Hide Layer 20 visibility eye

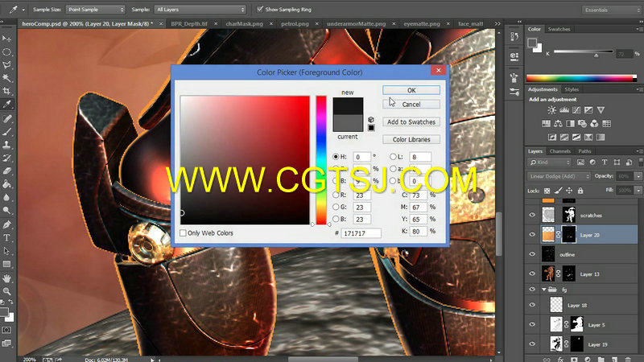(532, 234)
